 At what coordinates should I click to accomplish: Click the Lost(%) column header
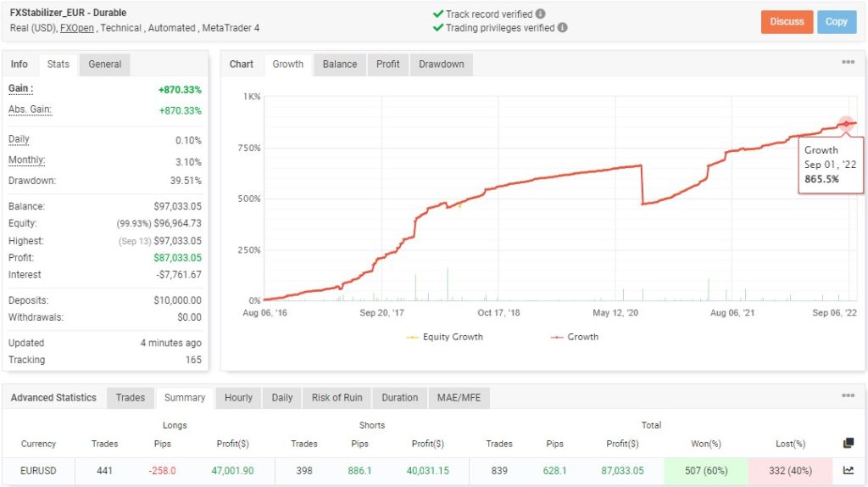pos(791,444)
